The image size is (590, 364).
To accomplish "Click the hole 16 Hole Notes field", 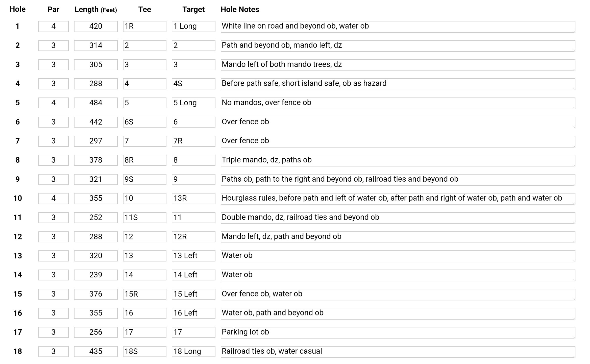I will tap(398, 313).
